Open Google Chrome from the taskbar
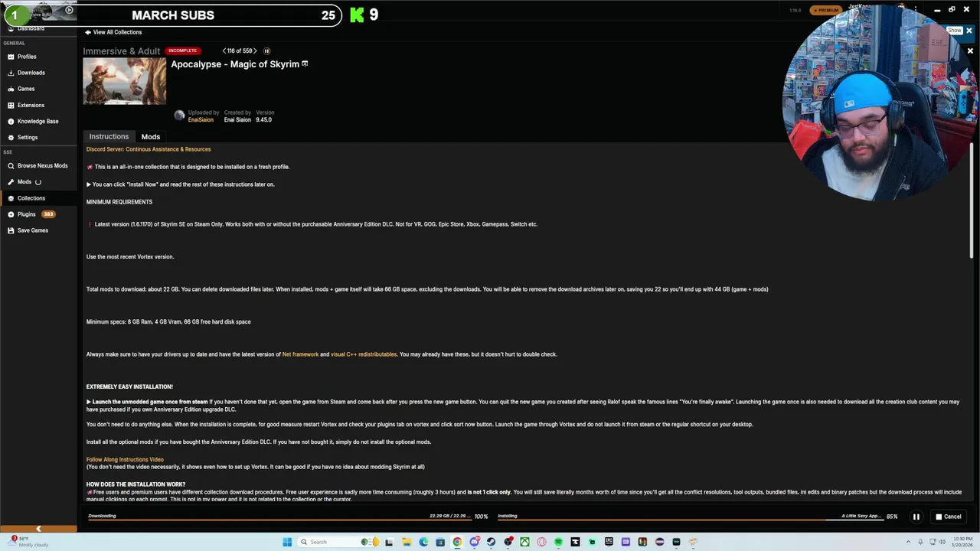This screenshot has width=980, height=551. (457, 542)
